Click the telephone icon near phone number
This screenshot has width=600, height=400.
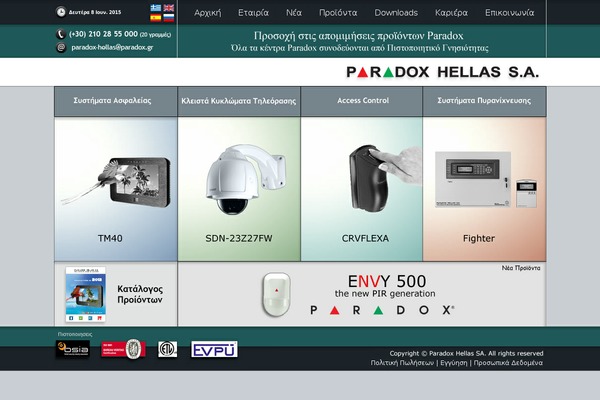61,34
